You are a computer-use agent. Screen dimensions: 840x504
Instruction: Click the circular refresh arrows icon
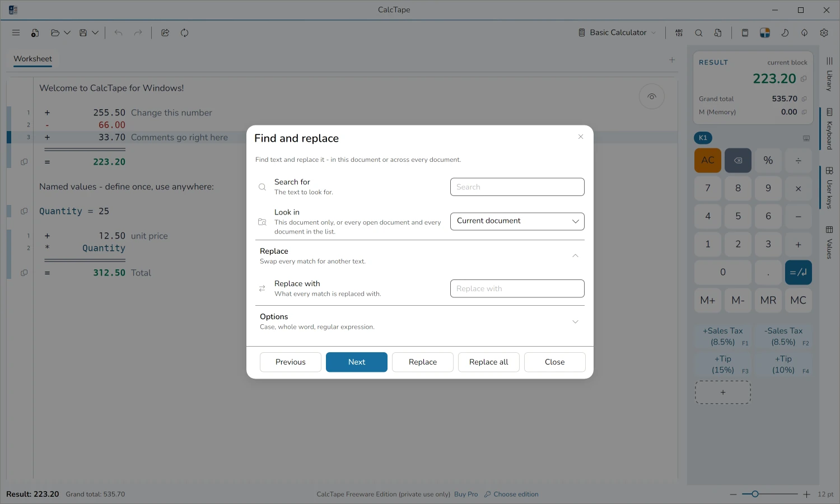[x=184, y=33]
